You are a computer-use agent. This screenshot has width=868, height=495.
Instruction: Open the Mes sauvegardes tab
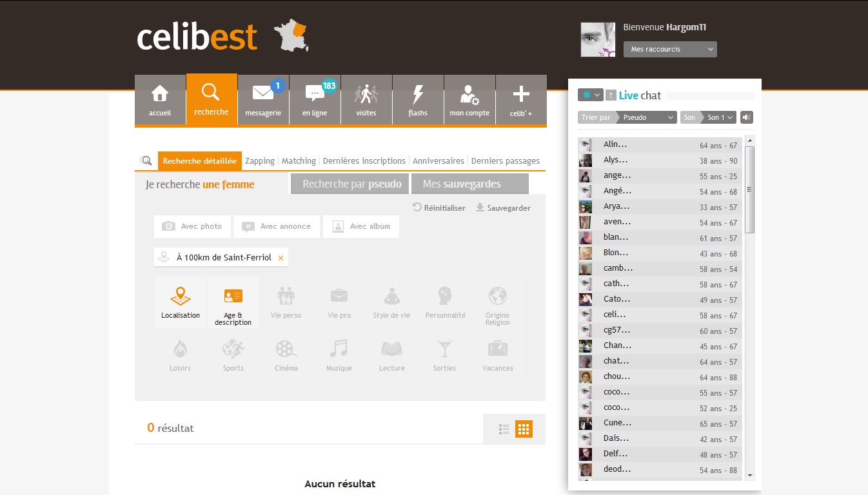pyautogui.click(x=470, y=184)
